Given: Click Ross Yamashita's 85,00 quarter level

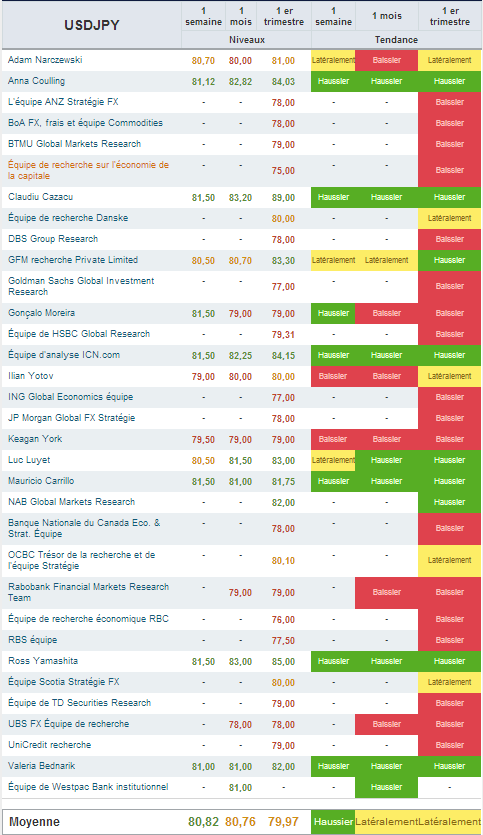Looking at the screenshot, I should [x=283, y=661].
